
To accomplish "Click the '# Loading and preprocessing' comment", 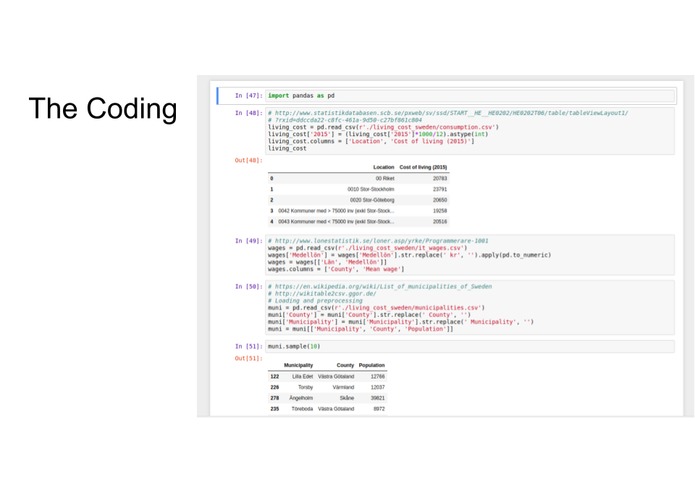I will pos(315,301).
